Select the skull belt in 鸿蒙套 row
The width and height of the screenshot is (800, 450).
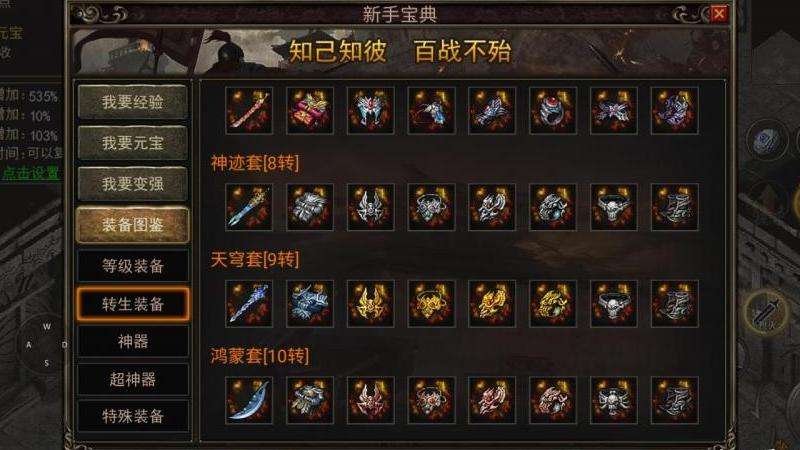(614, 401)
